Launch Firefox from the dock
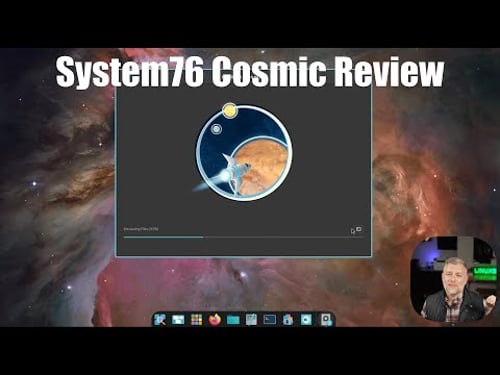 pos(215,320)
